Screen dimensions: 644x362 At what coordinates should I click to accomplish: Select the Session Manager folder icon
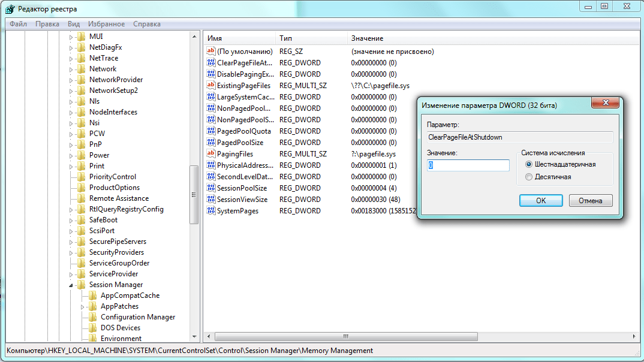[82, 285]
